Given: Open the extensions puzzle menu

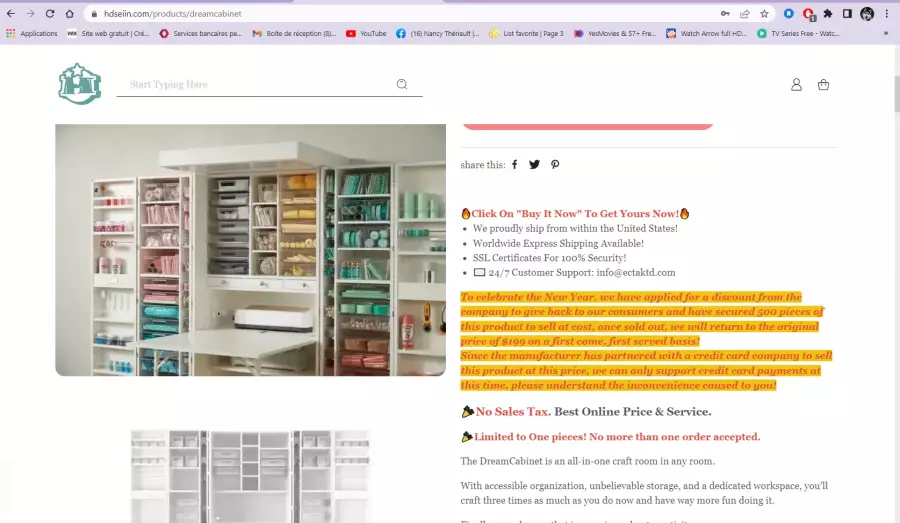Looking at the screenshot, I should pyautogui.click(x=828, y=14).
